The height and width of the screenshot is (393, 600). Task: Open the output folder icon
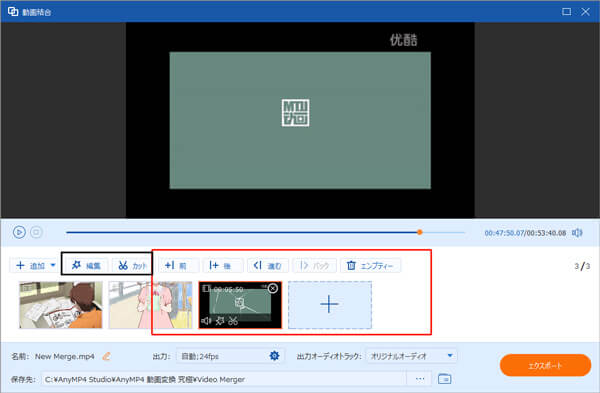click(444, 379)
